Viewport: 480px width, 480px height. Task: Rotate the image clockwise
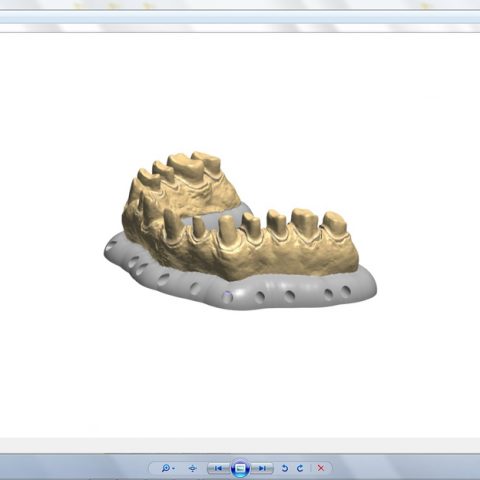point(300,468)
